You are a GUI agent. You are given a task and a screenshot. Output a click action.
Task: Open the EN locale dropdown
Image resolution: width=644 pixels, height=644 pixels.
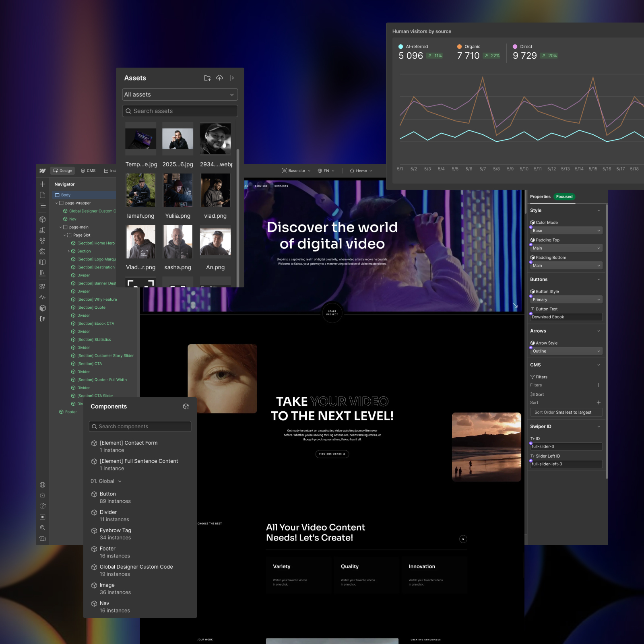[326, 171]
